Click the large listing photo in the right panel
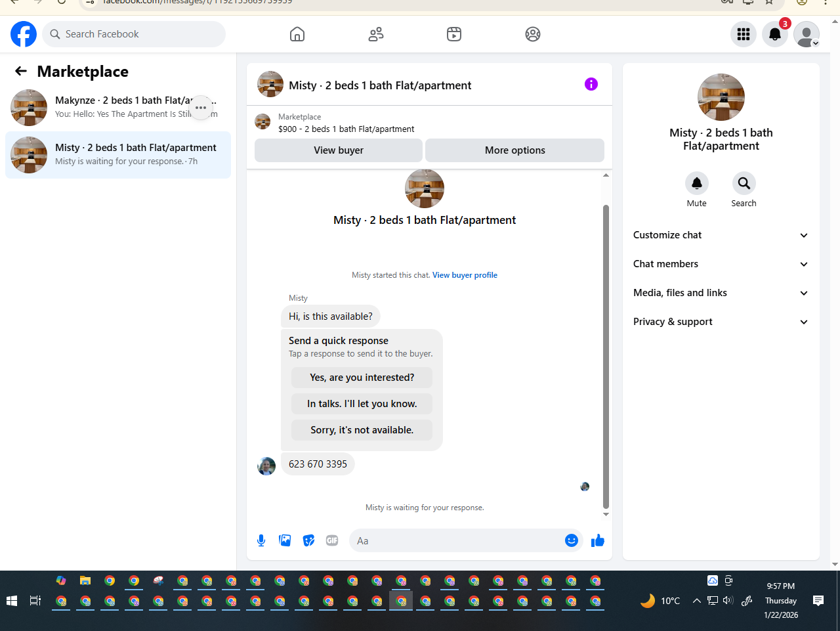Image resolution: width=840 pixels, height=631 pixels. tap(721, 97)
